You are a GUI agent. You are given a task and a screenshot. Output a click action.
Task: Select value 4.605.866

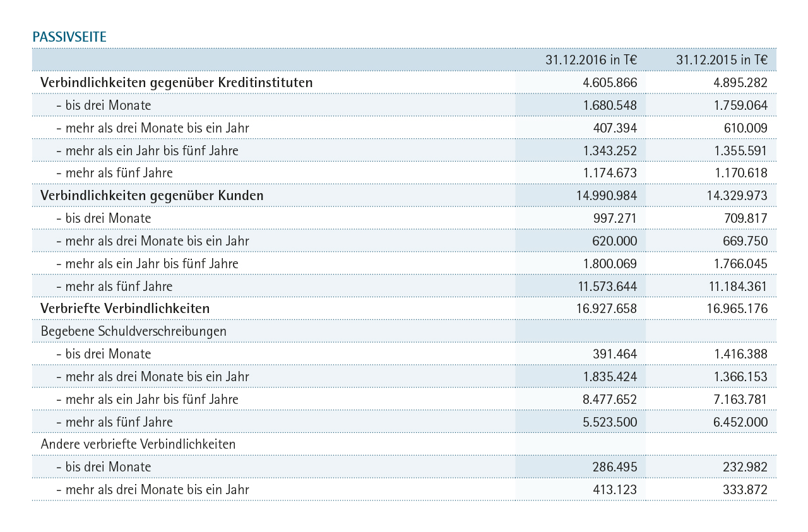click(610, 83)
